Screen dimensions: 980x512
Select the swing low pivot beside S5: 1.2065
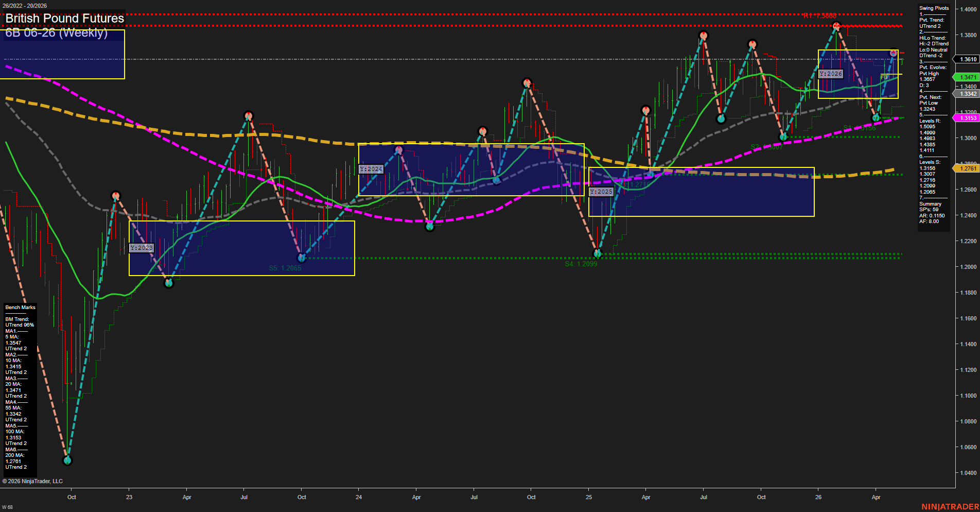302,258
